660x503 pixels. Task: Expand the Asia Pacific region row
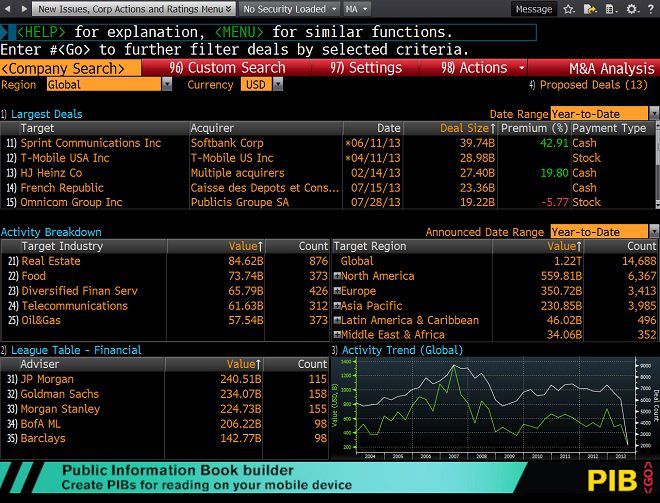pos(337,306)
